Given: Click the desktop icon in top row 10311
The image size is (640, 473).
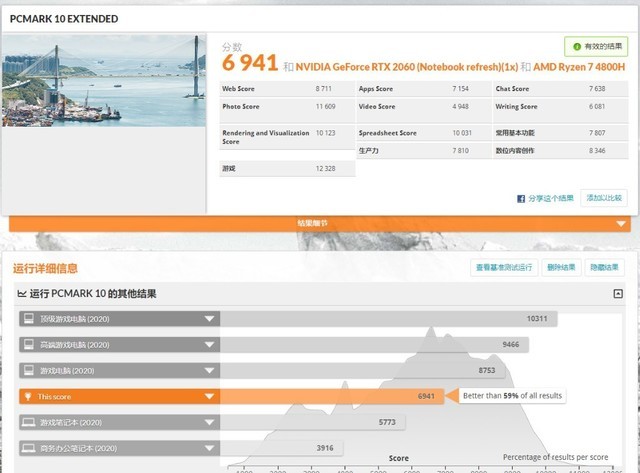Looking at the screenshot, I should click(29, 318).
